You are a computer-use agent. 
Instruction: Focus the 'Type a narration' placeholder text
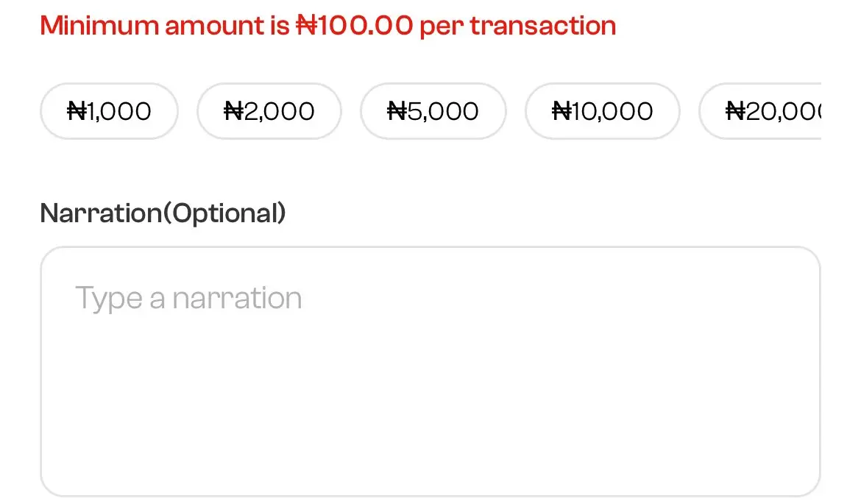[188, 298]
